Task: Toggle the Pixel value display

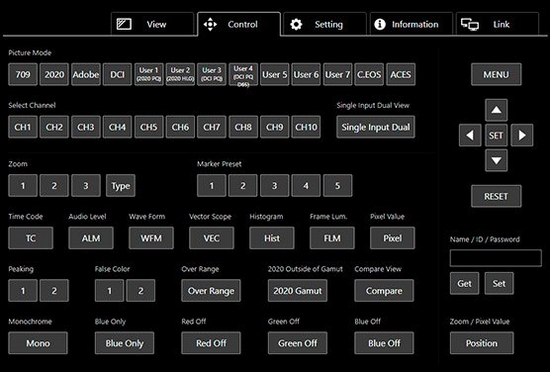Action: pyautogui.click(x=393, y=238)
